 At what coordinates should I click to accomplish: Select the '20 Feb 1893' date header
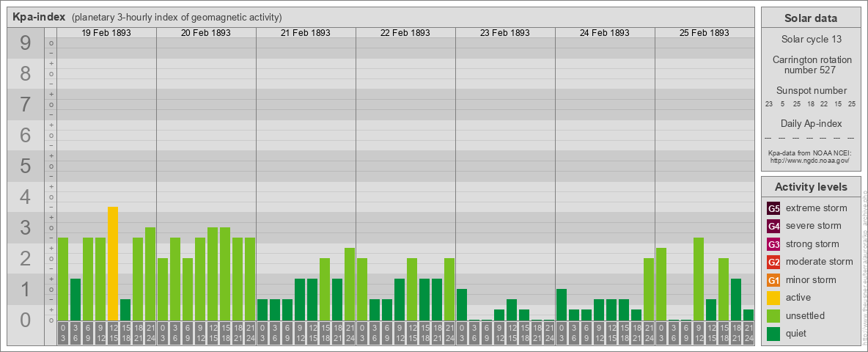(x=206, y=33)
